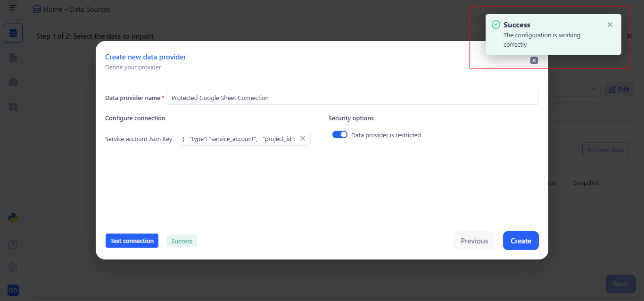644x301 pixels.
Task: Close the Create new data provider dialog
Action: 534,60
